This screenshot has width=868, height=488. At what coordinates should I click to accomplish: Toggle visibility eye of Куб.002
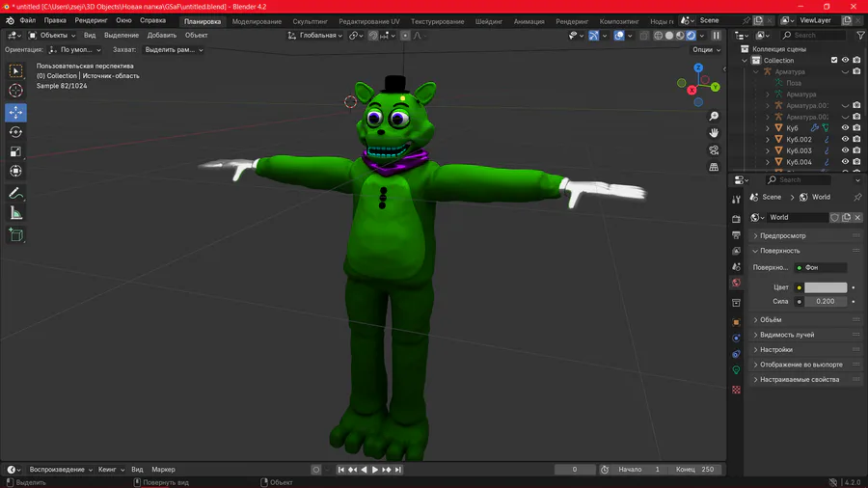tap(845, 140)
